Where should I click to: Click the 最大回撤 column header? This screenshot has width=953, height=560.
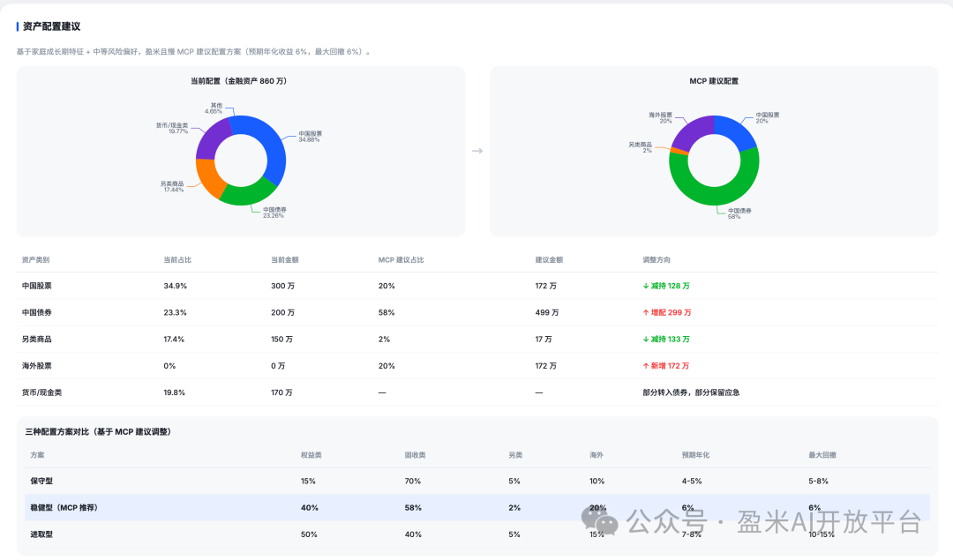tap(822, 455)
